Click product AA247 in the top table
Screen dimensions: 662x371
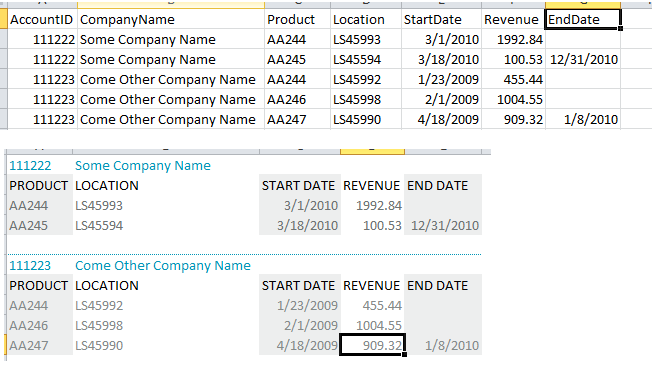(297, 119)
